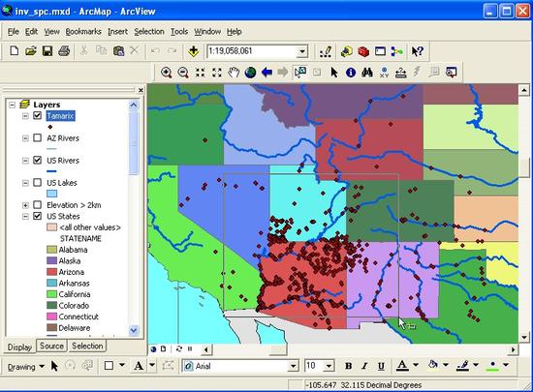This screenshot has height=392, width=533.
Task: Click the Full Extent globe icon
Action: (250, 73)
